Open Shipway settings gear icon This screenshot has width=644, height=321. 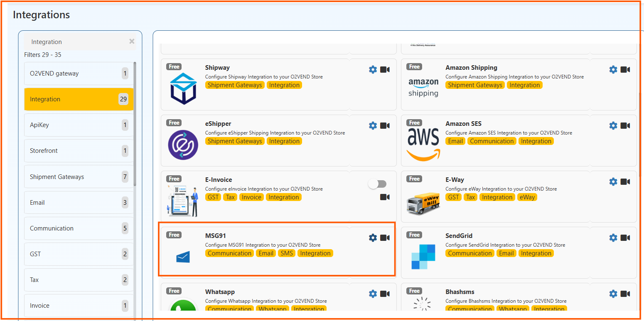373,70
